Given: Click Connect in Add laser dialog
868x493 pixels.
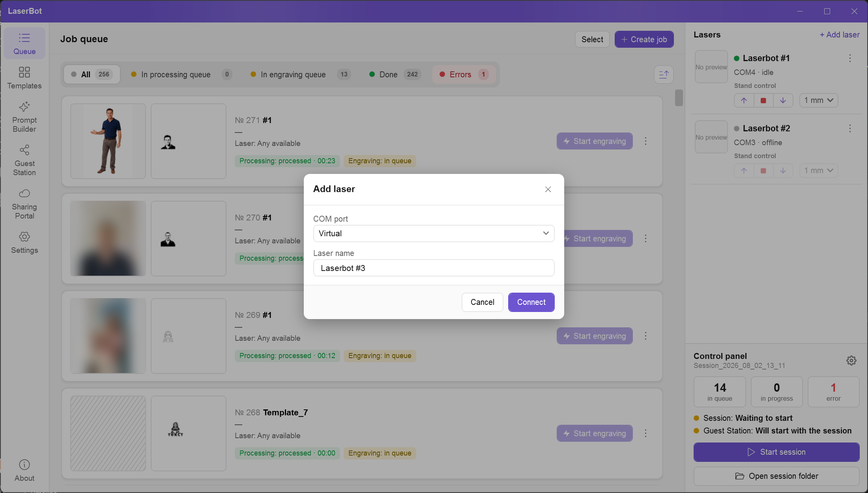Looking at the screenshot, I should [x=531, y=302].
